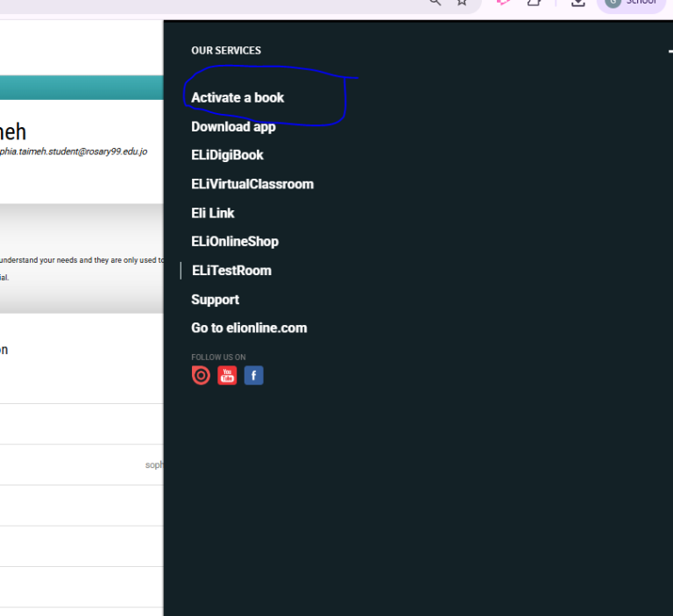Open ELiVirtualClassroom service

pos(252,184)
